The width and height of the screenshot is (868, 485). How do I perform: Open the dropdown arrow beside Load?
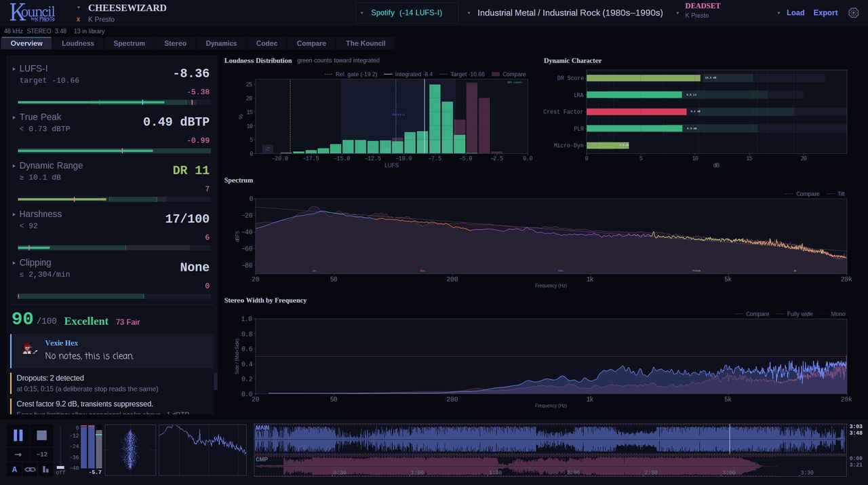(x=778, y=13)
